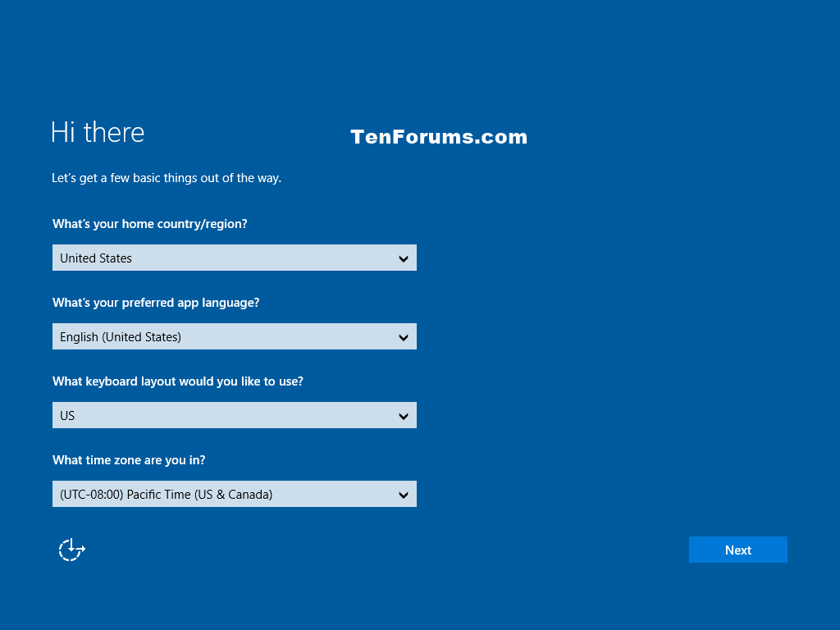
Task: Open the time zone combo box
Action: pyautogui.click(x=234, y=494)
